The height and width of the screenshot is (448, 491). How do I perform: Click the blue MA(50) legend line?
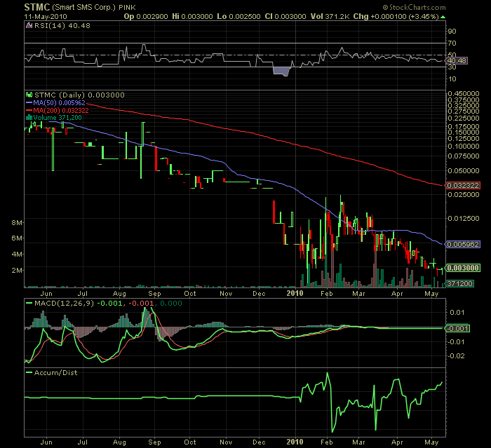click(x=29, y=102)
